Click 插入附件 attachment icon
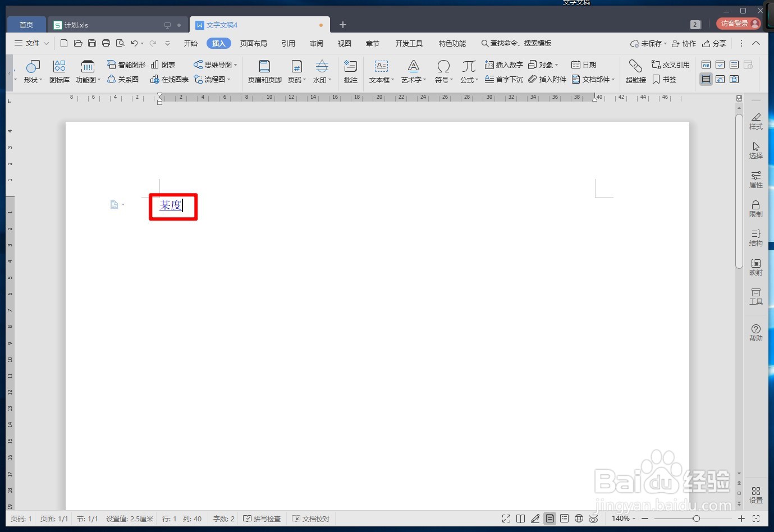The image size is (774, 532). click(547, 80)
